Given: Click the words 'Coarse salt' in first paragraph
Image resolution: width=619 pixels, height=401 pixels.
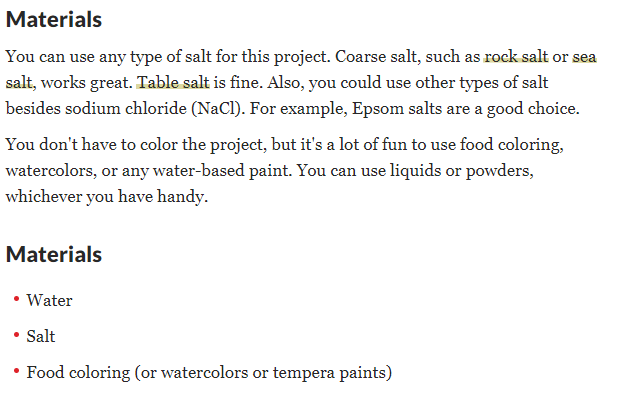Looking at the screenshot, I should [x=378, y=56].
